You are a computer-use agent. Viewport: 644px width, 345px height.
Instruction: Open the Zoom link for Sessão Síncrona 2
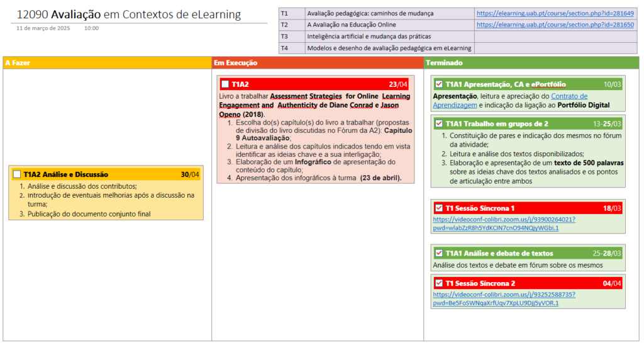(503, 295)
